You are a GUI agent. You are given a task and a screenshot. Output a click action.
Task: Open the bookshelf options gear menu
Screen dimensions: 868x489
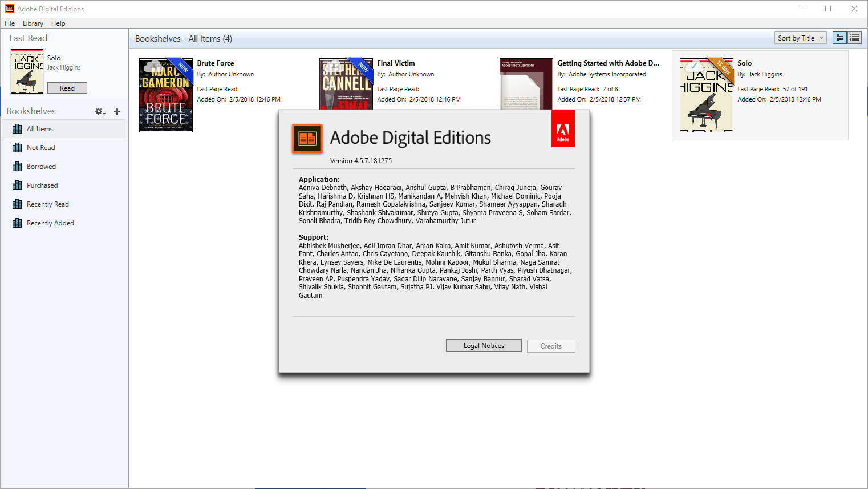pyautogui.click(x=100, y=111)
